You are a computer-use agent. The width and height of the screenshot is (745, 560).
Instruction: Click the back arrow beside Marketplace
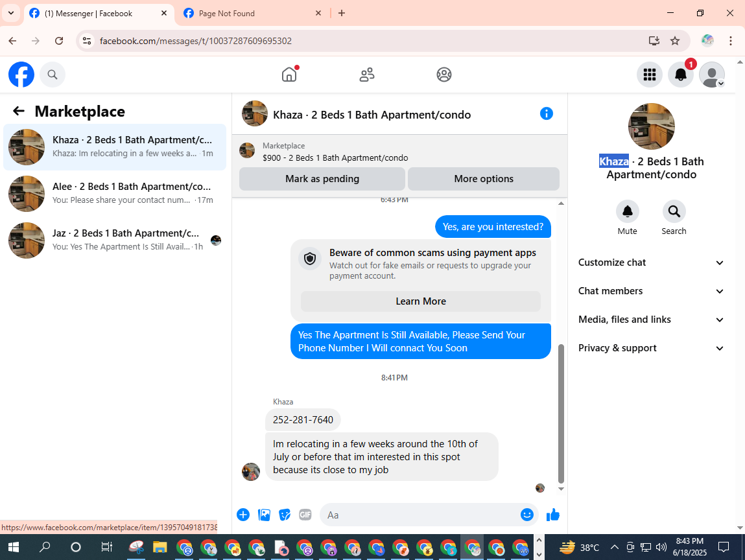pyautogui.click(x=19, y=111)
